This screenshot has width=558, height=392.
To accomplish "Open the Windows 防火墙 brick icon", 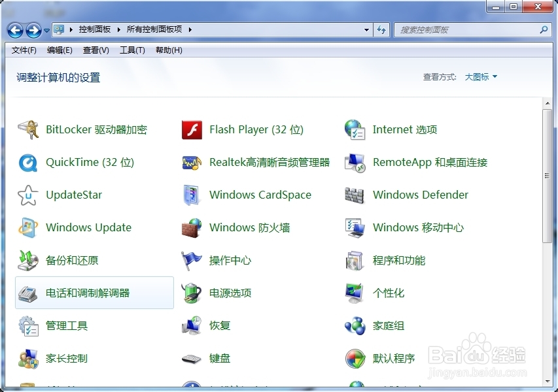I will (192, 228).
